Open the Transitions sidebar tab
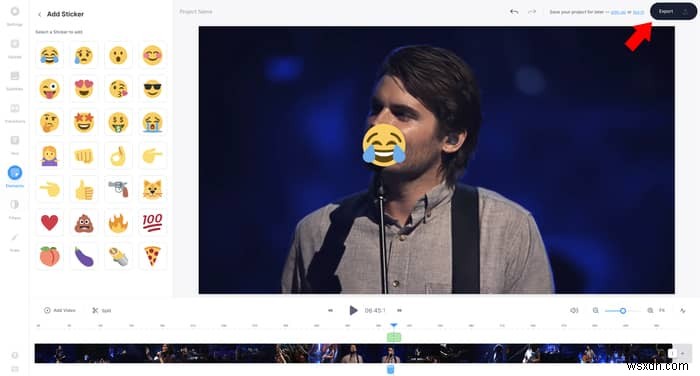 (x=14, y=112)
